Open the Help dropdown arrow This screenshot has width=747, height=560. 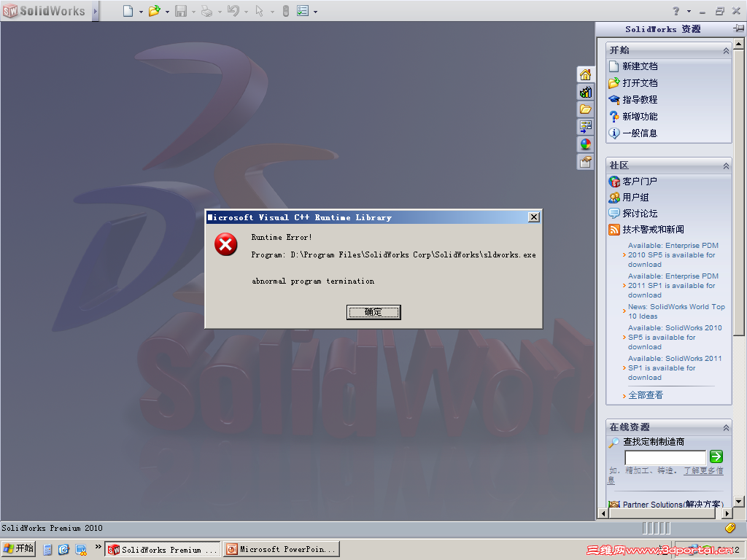pyautogui.click(x=689, y=10)
